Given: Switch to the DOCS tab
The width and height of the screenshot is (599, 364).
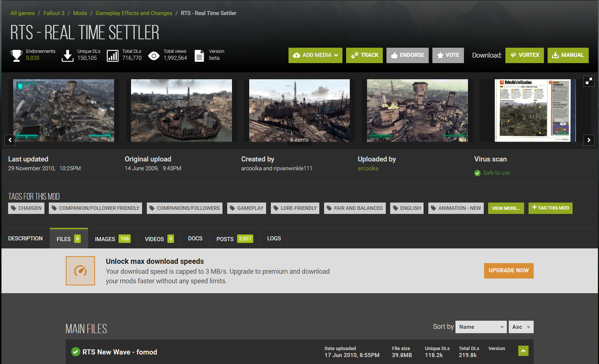Looking at the screenshot, I should click(195, 239).
